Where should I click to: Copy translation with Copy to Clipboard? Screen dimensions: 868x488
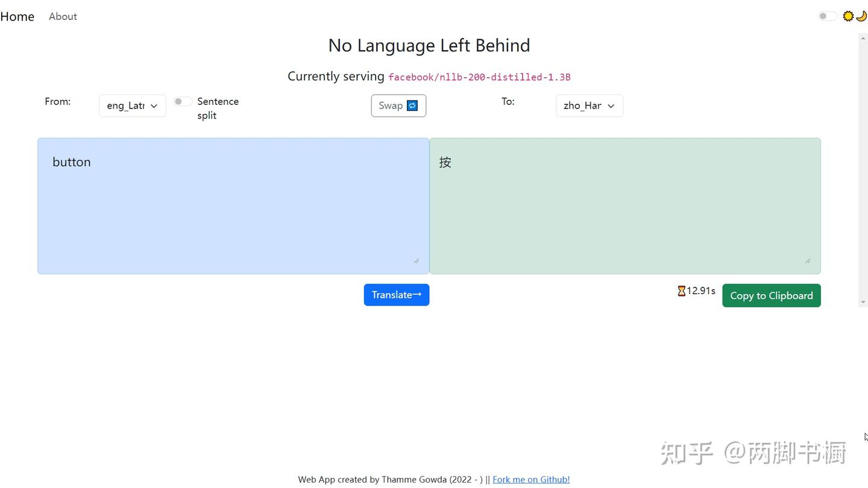[x=772, y=295]
